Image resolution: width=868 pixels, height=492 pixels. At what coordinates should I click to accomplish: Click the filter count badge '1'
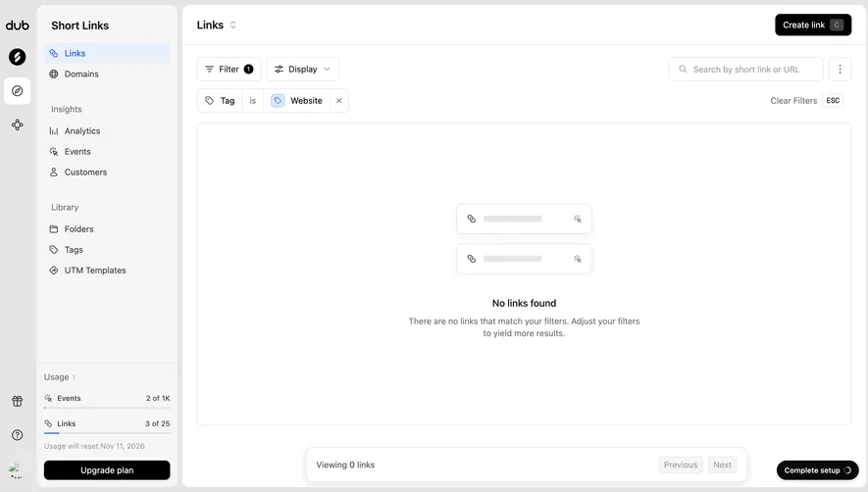coord(248,70)
